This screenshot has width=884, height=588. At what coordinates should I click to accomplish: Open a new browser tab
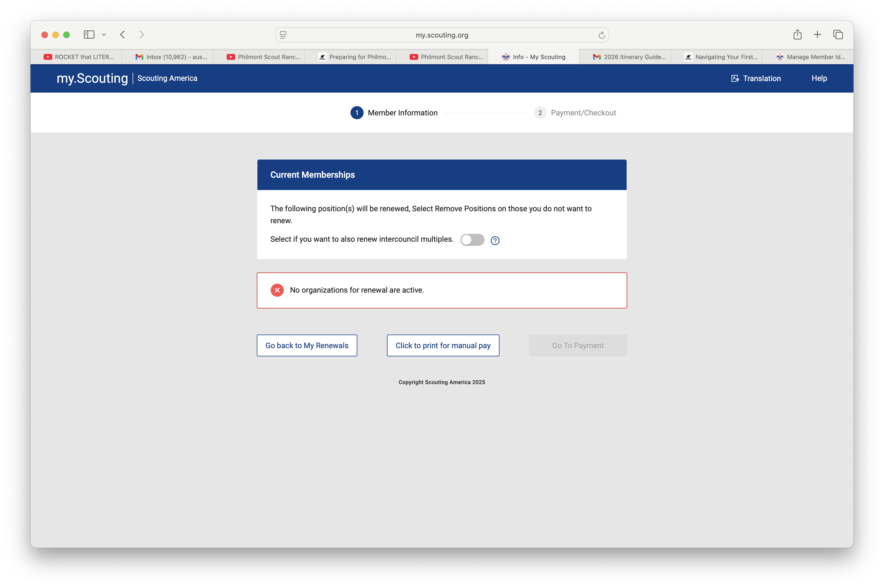tap(818, 34)
